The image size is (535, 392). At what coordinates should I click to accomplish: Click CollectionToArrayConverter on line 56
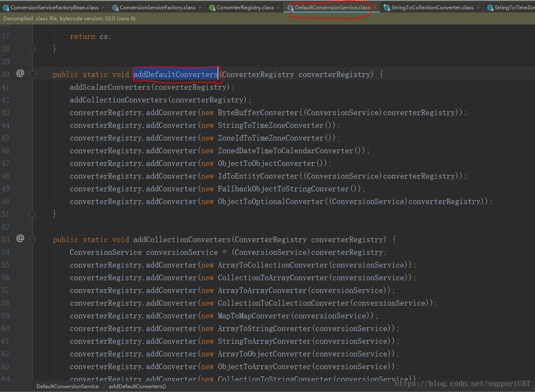click(x=273, y=278)
